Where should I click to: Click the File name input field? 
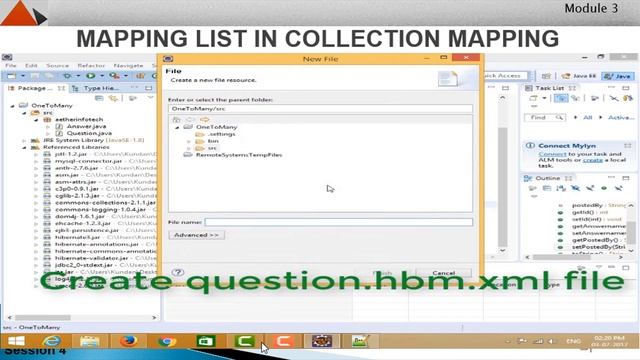(339, 222)
